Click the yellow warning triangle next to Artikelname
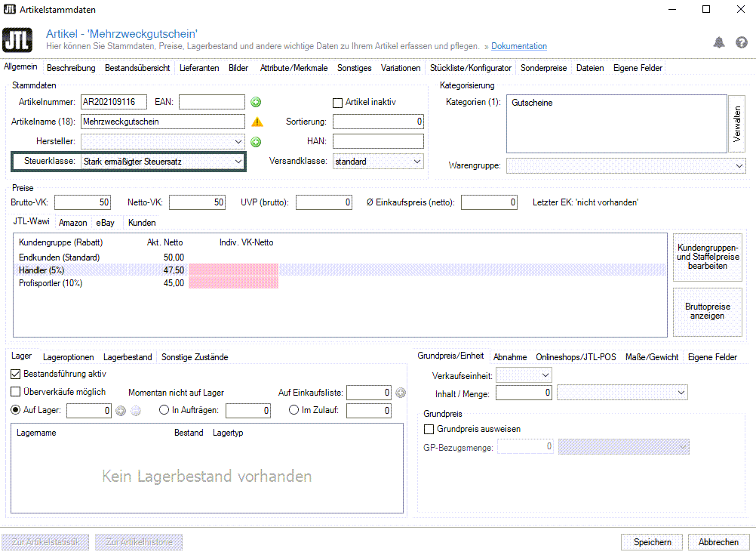This screenshot has height=555, width=756. coord(257,122)
